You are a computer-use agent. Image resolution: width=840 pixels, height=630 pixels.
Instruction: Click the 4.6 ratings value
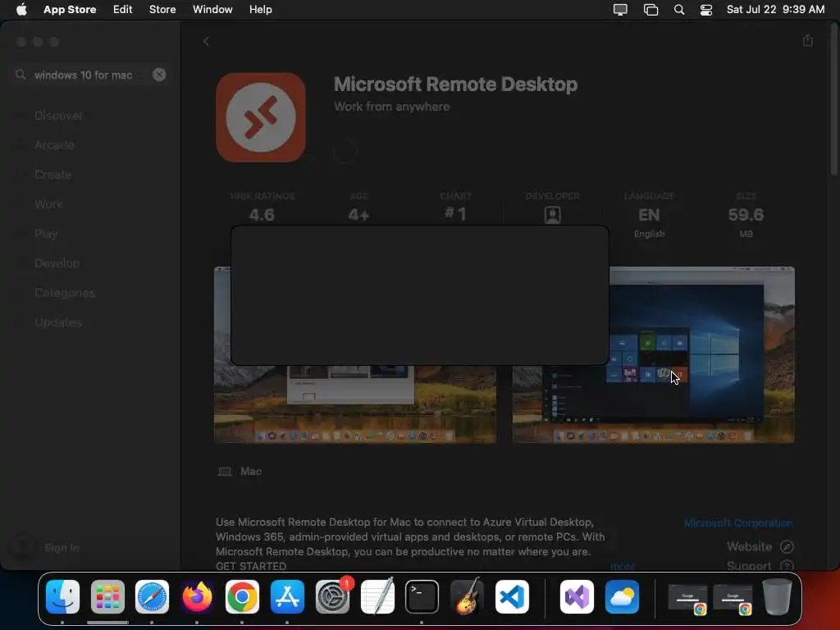262,215
